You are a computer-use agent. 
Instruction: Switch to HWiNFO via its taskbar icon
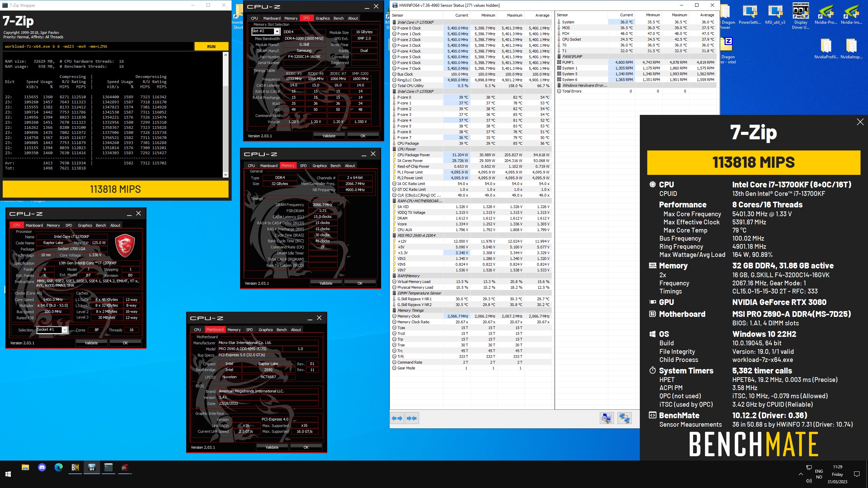(92, 468)
